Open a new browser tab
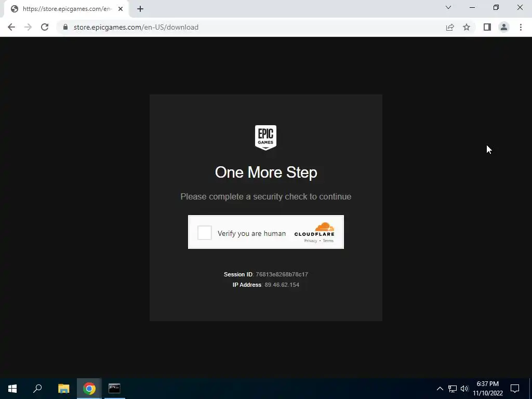 (140, 9)
